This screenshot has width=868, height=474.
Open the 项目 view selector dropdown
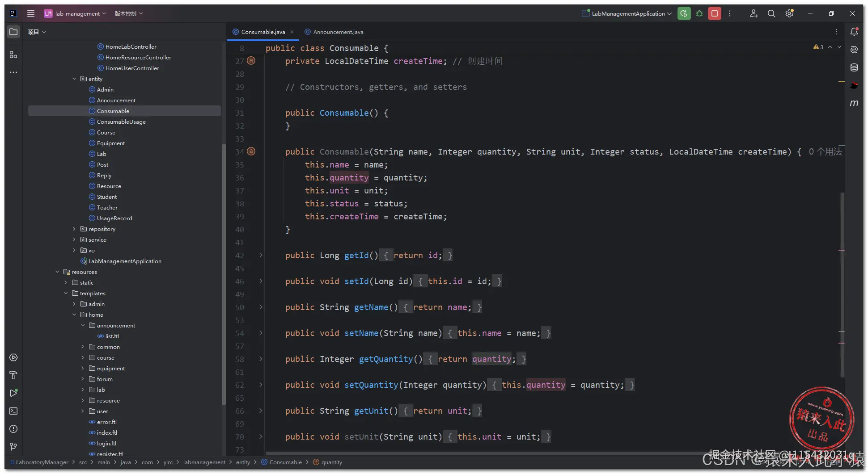pyautogui.click(x=37, y=32)
